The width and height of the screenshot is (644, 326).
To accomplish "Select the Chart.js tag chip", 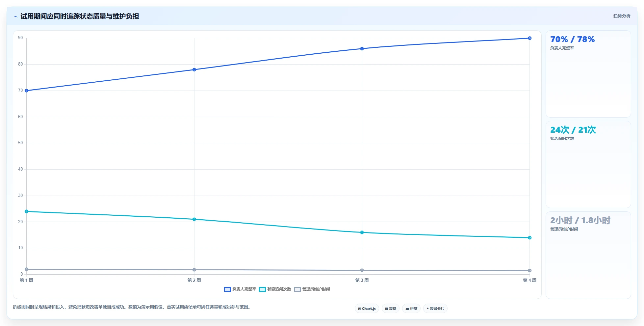I will [x=367, y=309].
